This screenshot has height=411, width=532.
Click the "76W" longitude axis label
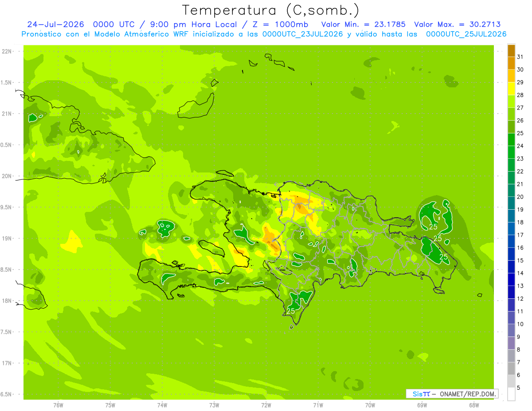click(x=58, y=405)
